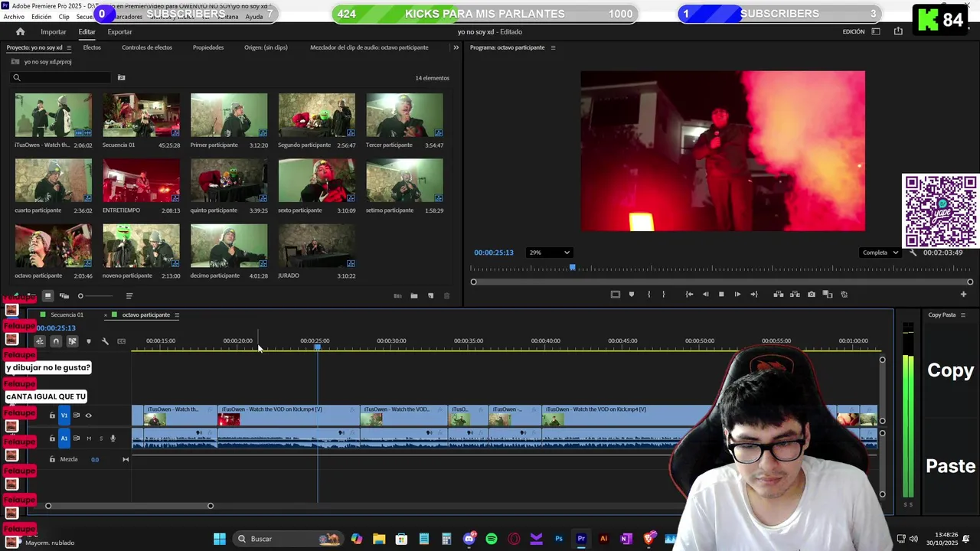
Task: Click Automate to Sequence icon in Project panel
Action: click(397, 295)
